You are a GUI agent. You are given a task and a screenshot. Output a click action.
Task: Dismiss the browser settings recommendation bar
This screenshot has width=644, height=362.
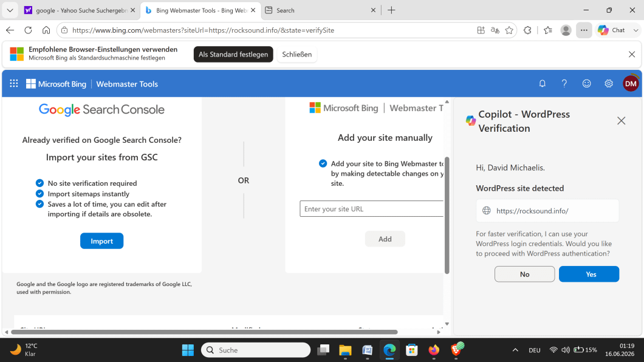tap(632, 54)
